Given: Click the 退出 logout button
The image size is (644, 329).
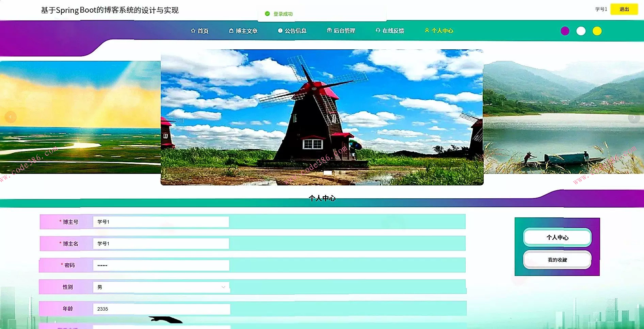Looking at the screenshot, I should (624, 9).
